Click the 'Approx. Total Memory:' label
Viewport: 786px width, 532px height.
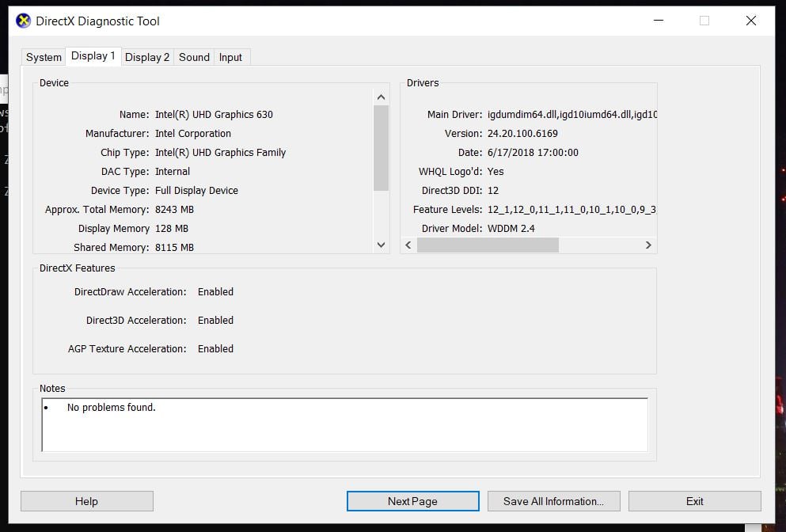pos(97,210)
